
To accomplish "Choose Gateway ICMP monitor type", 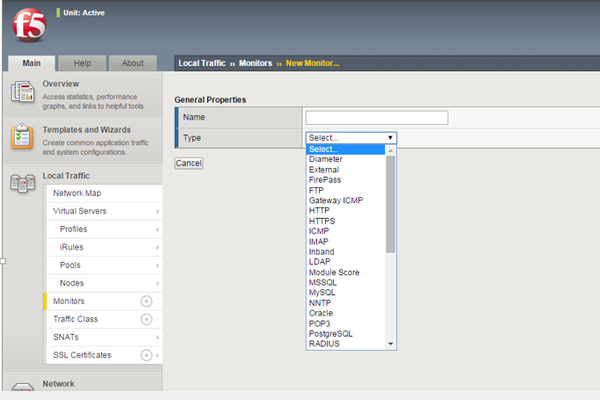I will 336,200.
